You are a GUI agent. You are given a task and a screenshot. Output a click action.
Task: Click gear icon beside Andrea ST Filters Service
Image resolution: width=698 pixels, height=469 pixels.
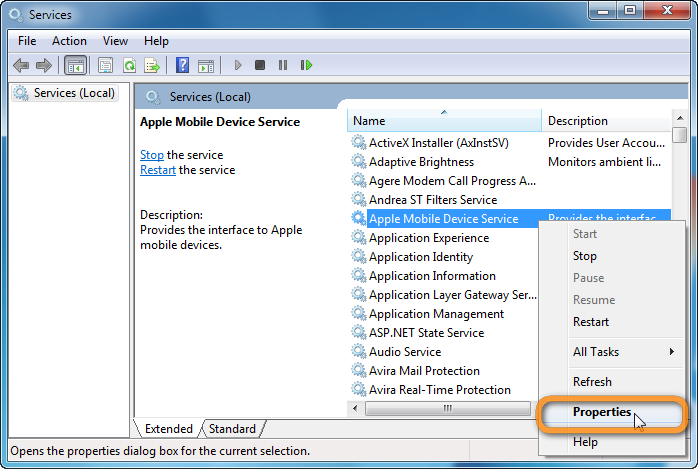[x=359, y=199]
